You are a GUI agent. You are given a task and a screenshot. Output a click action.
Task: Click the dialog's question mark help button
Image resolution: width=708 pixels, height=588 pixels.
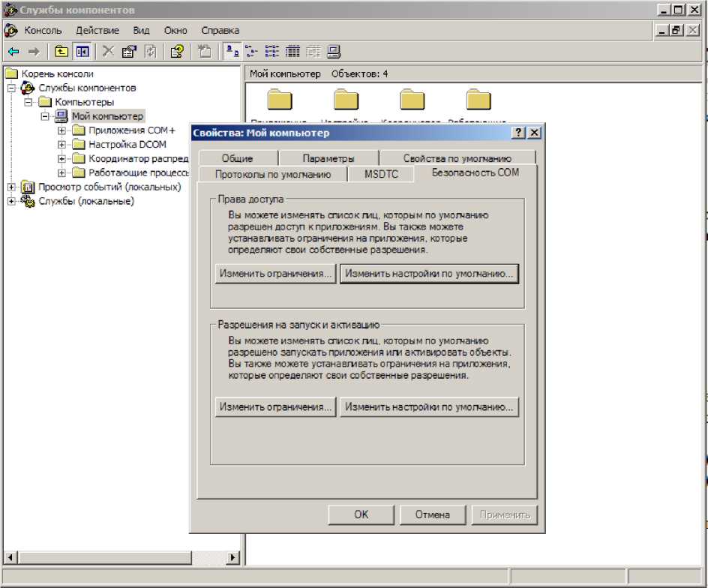tap(517, 133)
